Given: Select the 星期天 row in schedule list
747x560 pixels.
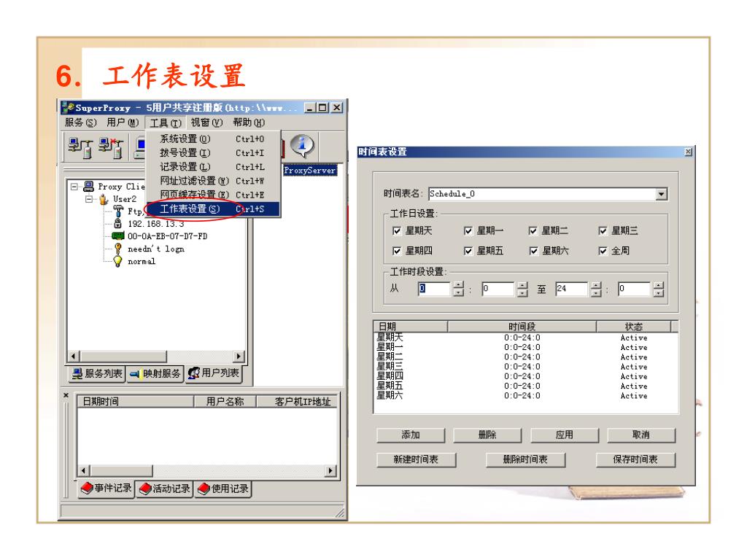Looking at the screenshot, I should pos(525,338).
